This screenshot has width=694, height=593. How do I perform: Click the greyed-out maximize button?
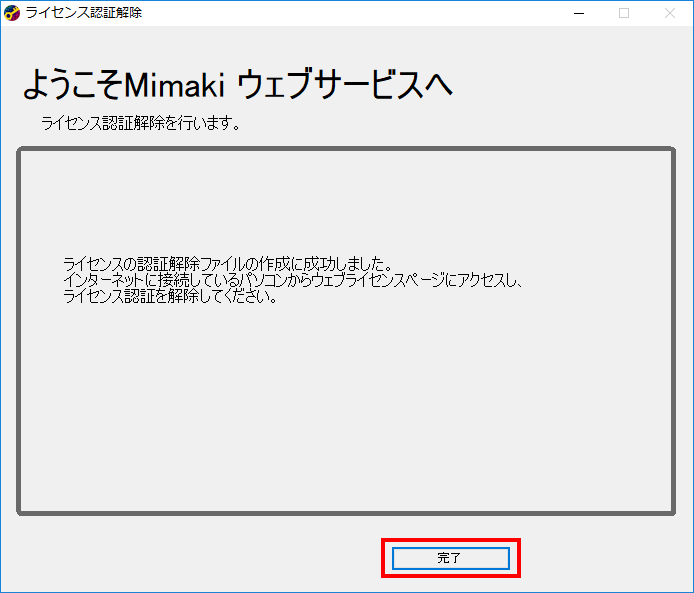coord(624,13)
